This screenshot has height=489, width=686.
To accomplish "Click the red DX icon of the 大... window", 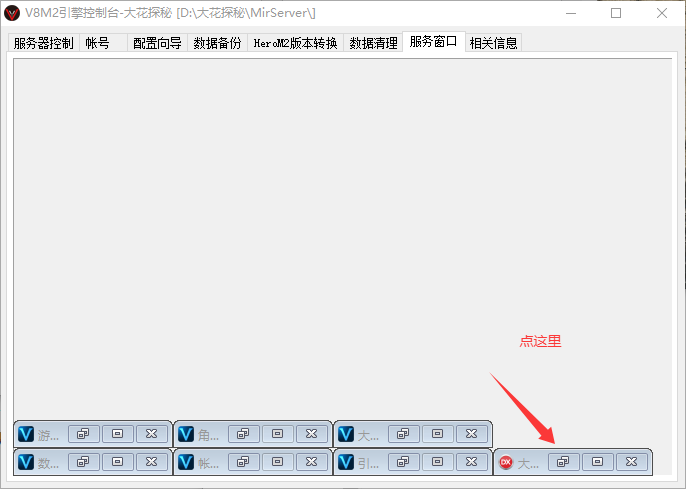I will click(506, 462).
